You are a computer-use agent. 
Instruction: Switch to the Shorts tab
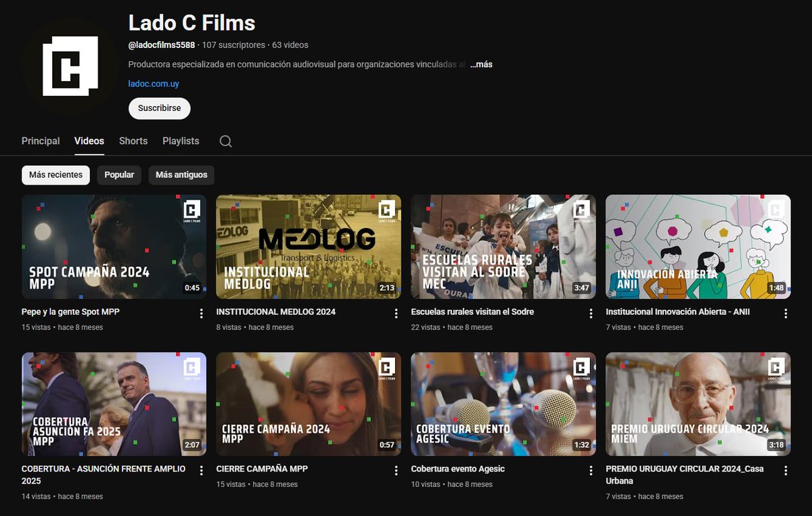[133, 141]
